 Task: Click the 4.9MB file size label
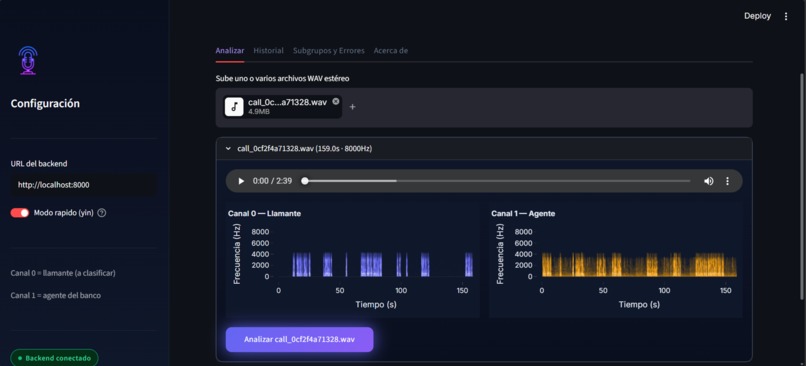coord(259,112)
